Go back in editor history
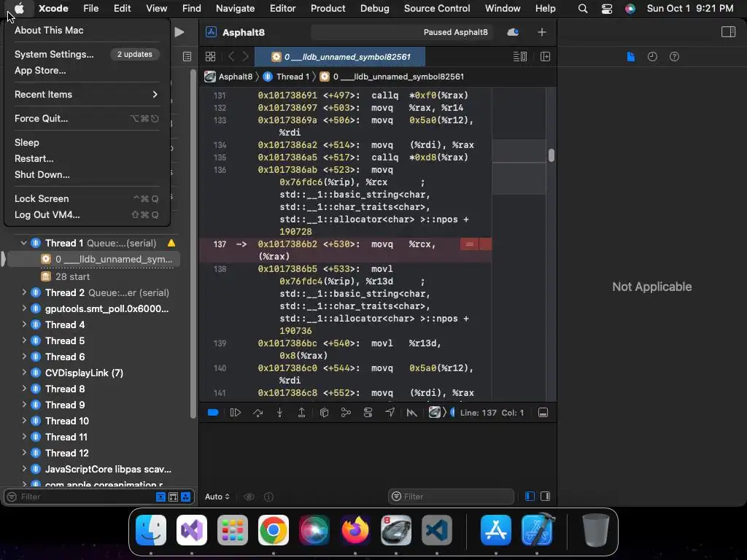The height and width of the screenshot is (560, 747). click(231, 57)
